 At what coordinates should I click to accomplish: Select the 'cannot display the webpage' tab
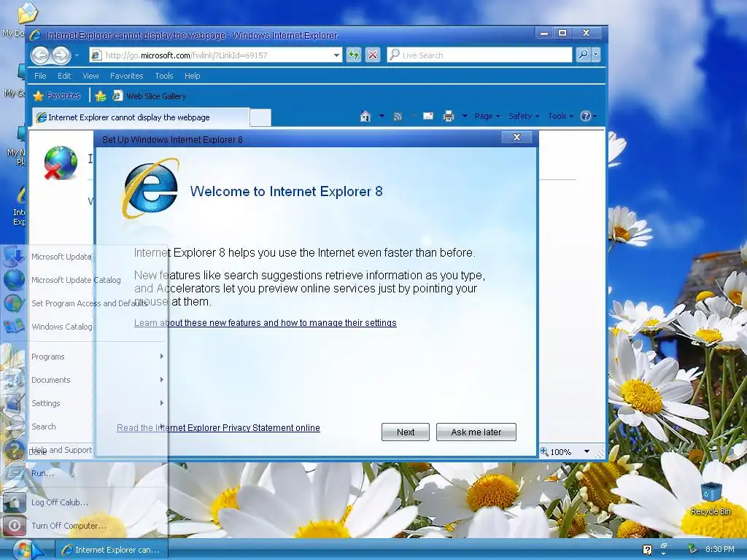(x=141, y=117)
